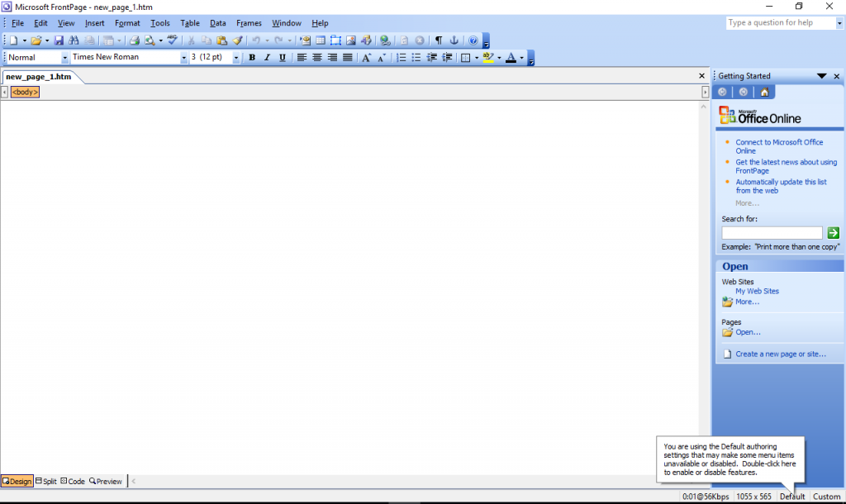Click Create a new page or site
The image size is (846, 504).
(x=780, y=354)
